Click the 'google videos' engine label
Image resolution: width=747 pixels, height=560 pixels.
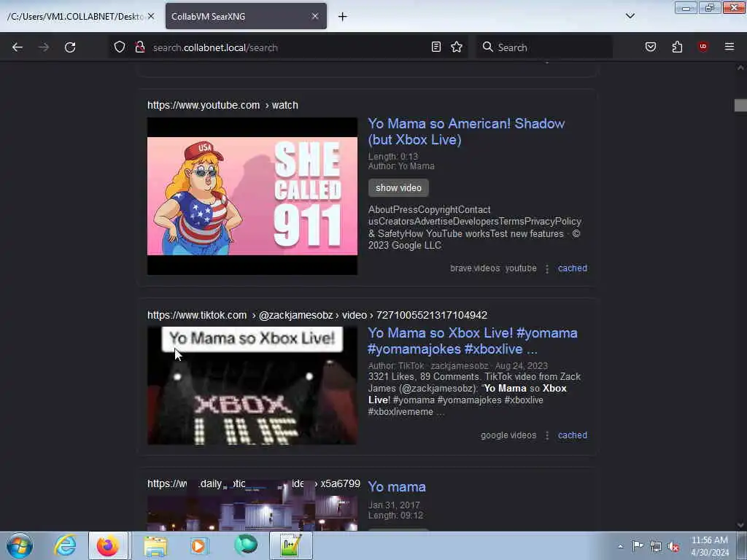click(x=508, y=435)
